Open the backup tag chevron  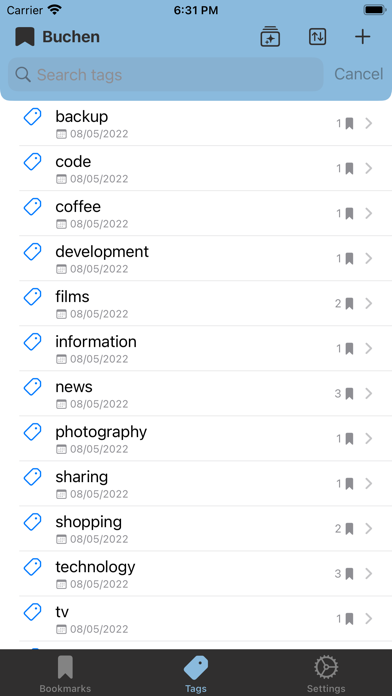[x=368, y=123]
